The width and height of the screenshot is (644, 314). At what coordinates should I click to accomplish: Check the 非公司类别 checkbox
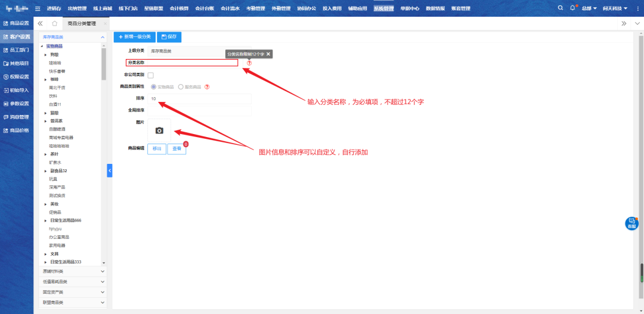150,75
